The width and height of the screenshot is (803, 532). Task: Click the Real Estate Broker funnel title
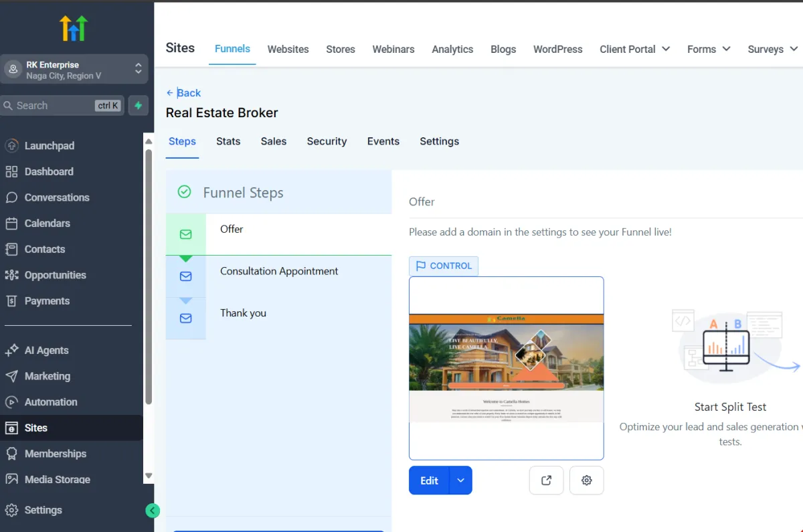click(222, 113)
